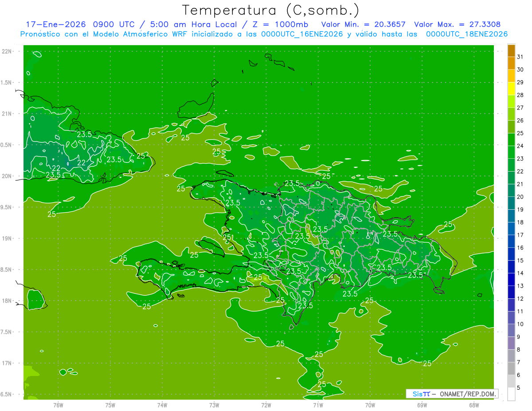
Task: Pick the purple legend swatch between 9 and 10
Action: click(511, 330)
